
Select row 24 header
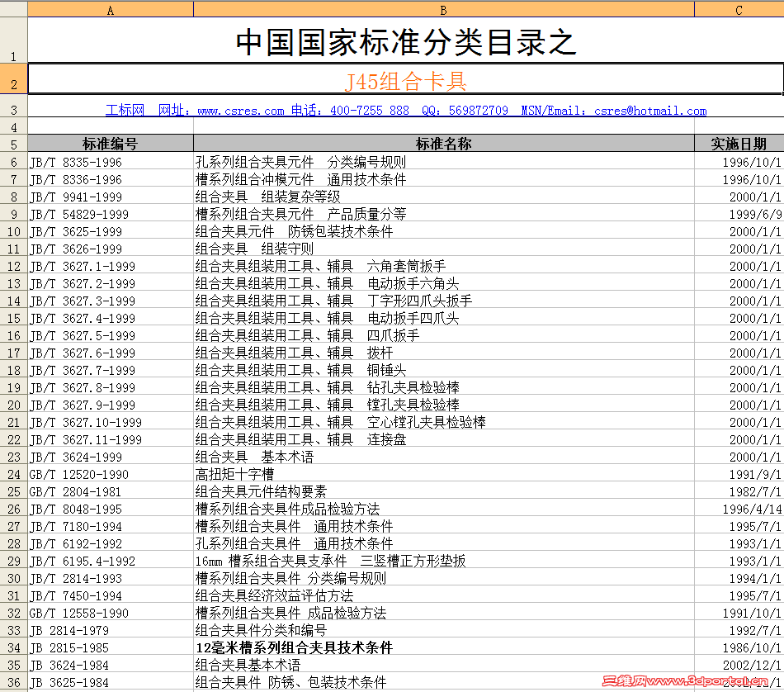click(13, 474)
